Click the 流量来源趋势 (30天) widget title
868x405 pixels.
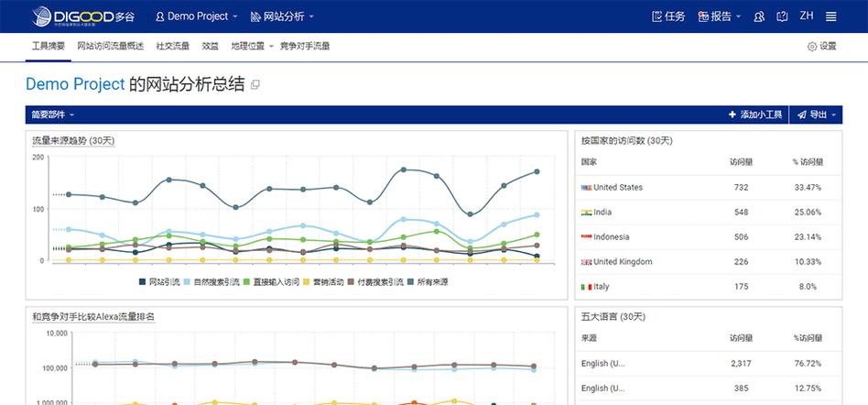tap(73, 141)
